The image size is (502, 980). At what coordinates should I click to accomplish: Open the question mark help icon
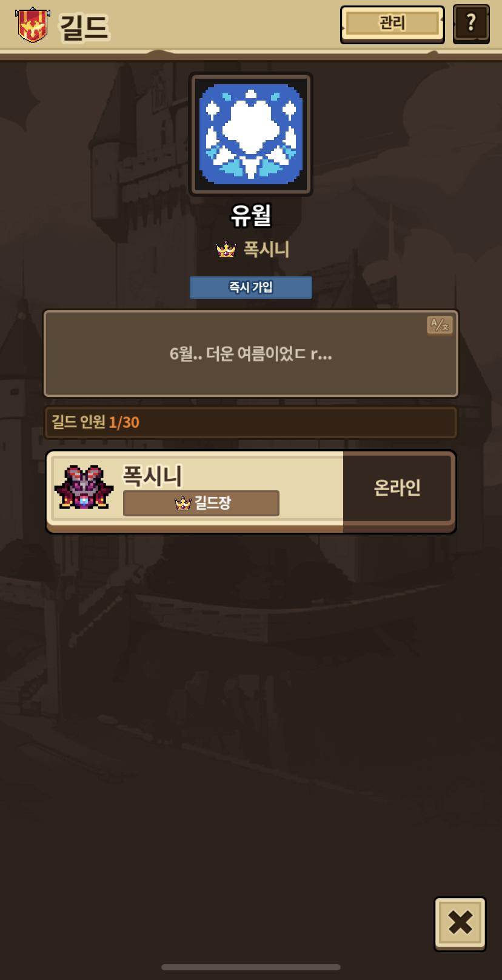tap(471, 24)
